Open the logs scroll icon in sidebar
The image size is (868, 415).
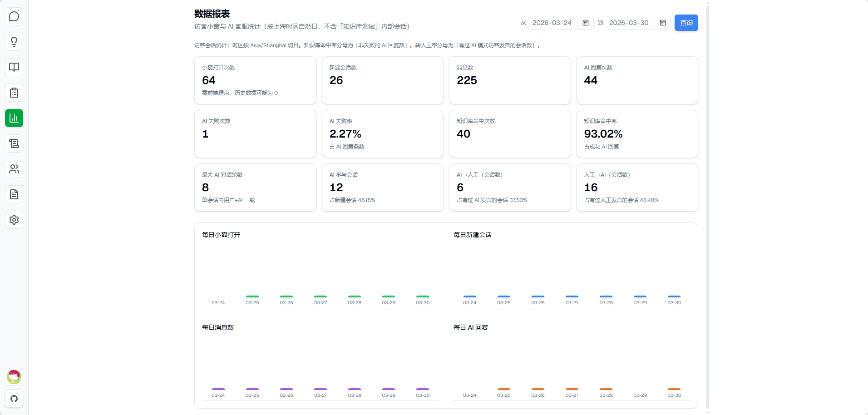tap(14, 143)
